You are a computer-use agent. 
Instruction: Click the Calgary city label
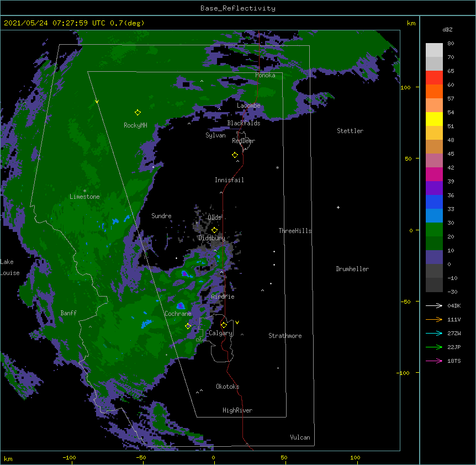(221, 333)
